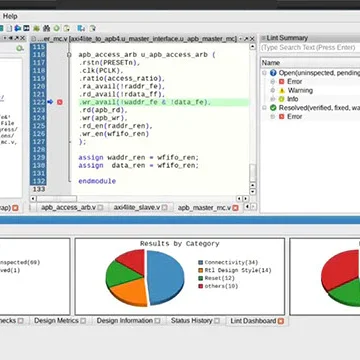Click the editor vertical scrollbar thumb
360x360 pixels.
coord(253,173)
